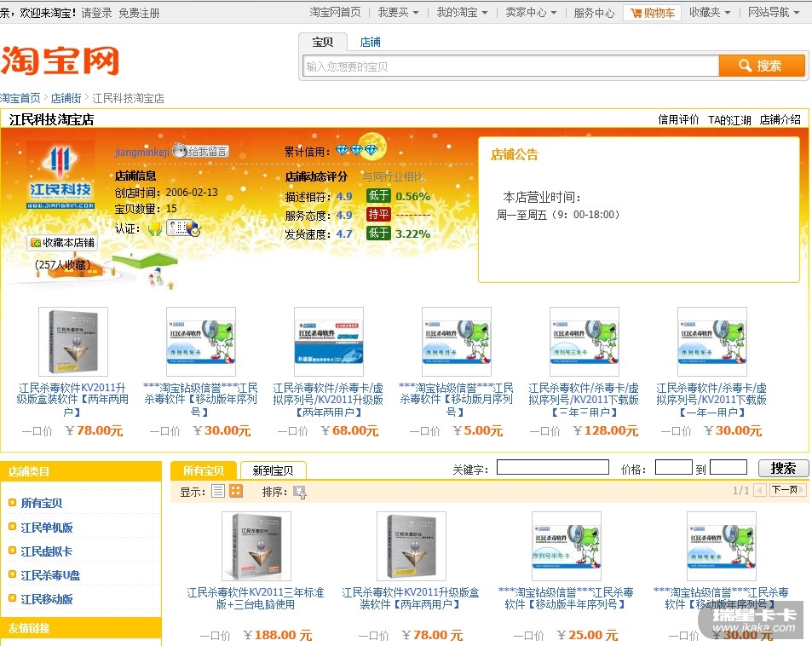Click the maximum price input field
Viewport: 812px width, 646px height.
[x=728, y=467]
